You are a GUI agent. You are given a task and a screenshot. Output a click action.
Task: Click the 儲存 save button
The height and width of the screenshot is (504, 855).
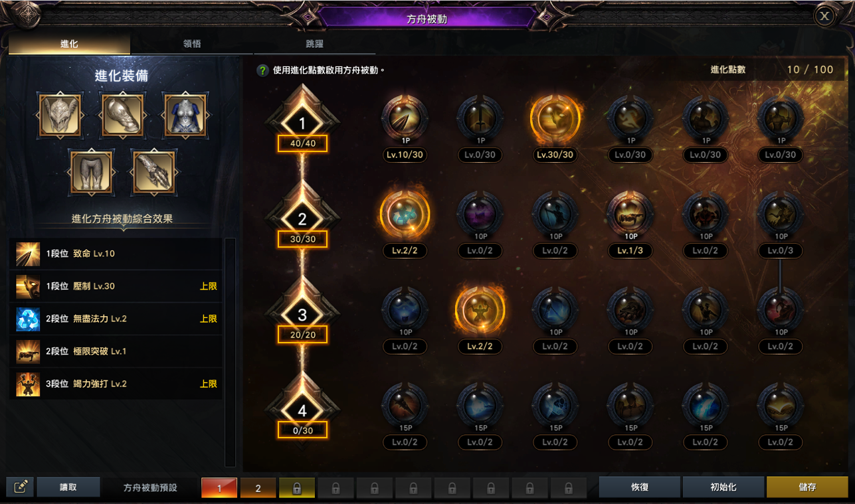pos(807,487)
